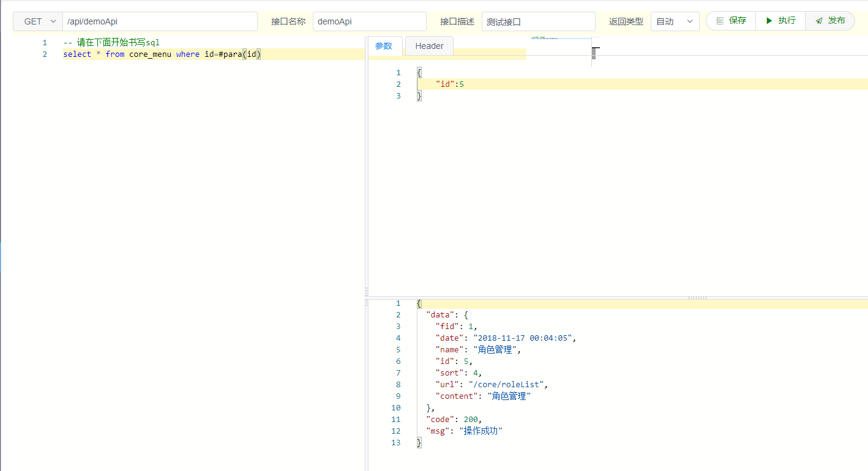This screenshot has height=471, width=868.
Task: Click the "code": 200 result line
Action: coord(454,420)
